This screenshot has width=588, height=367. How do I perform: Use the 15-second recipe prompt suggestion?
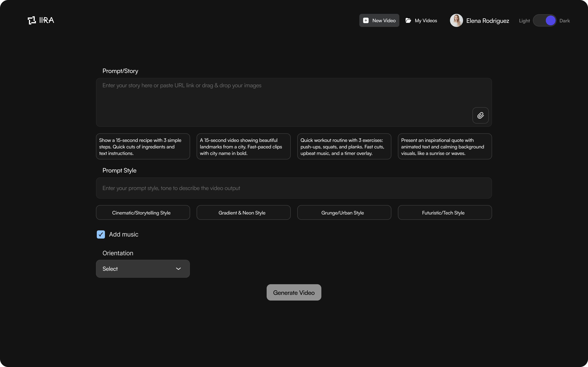pyautogui.click(x=143, y=147)
